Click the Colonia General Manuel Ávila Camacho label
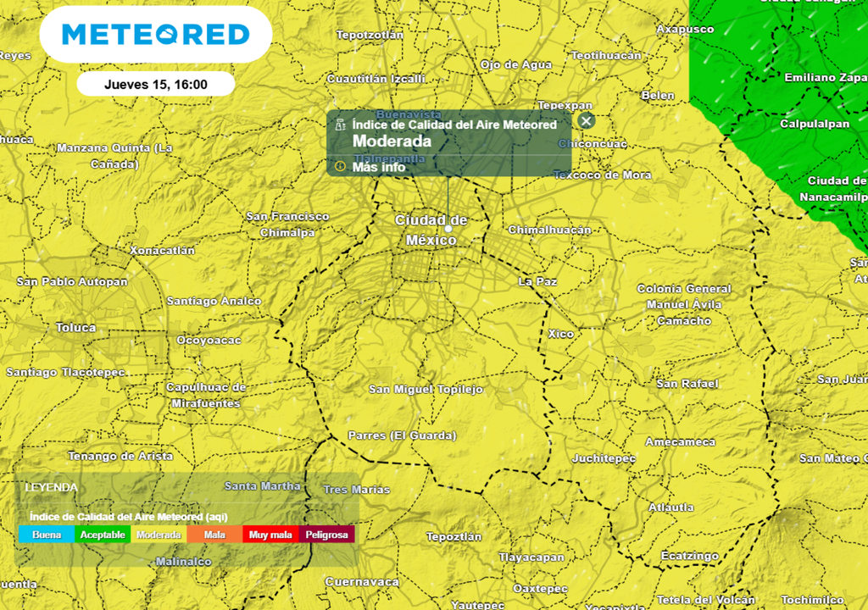 684,304
